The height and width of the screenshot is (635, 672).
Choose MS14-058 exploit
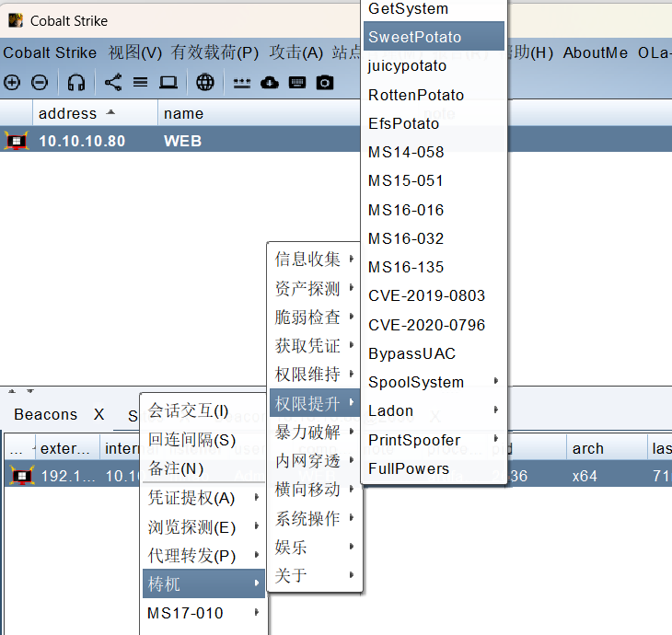434,152
